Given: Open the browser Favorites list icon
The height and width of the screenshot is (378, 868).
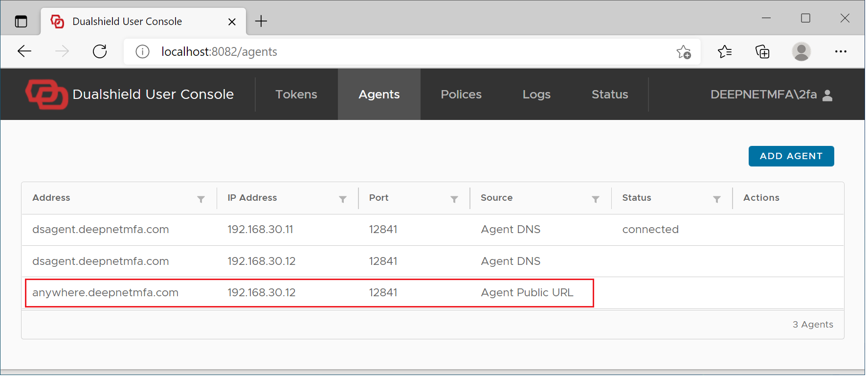Looking at the screenshot, I should click(724, 51).
